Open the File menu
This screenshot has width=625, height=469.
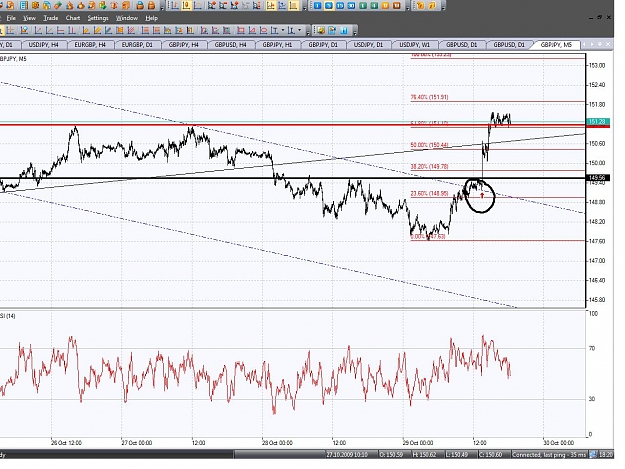click(11, 18)
